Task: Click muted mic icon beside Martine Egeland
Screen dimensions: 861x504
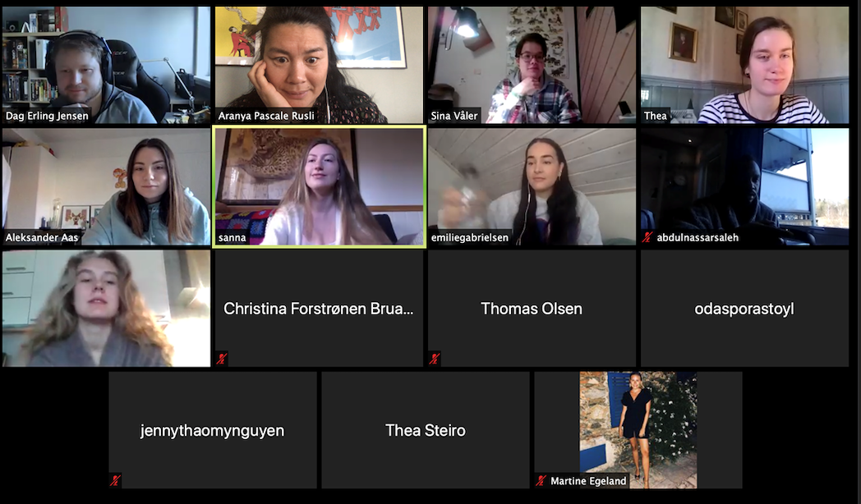Action: (541, 480)
